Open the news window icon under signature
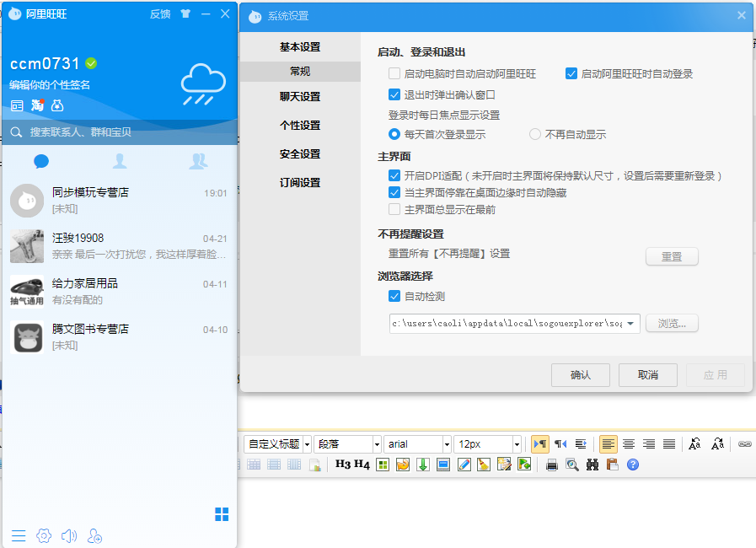The image size is (756, 548). coord(17,105)
